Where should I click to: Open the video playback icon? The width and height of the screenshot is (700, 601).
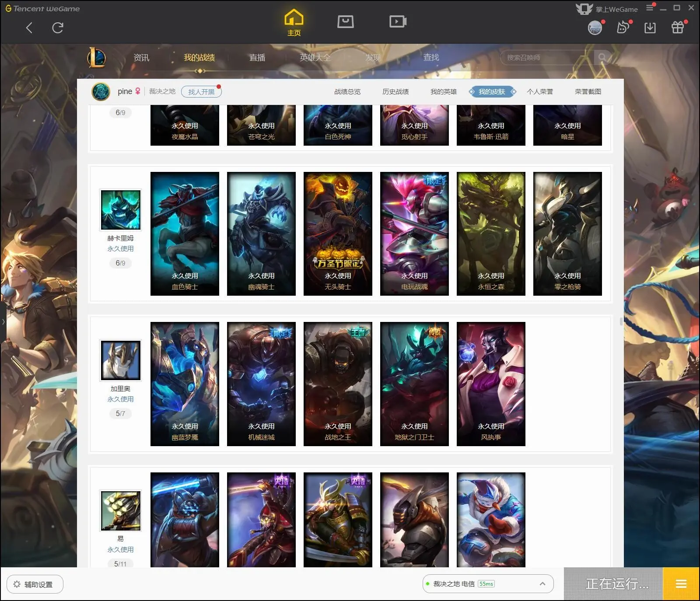pyautogui.click(x=398, y=21)
